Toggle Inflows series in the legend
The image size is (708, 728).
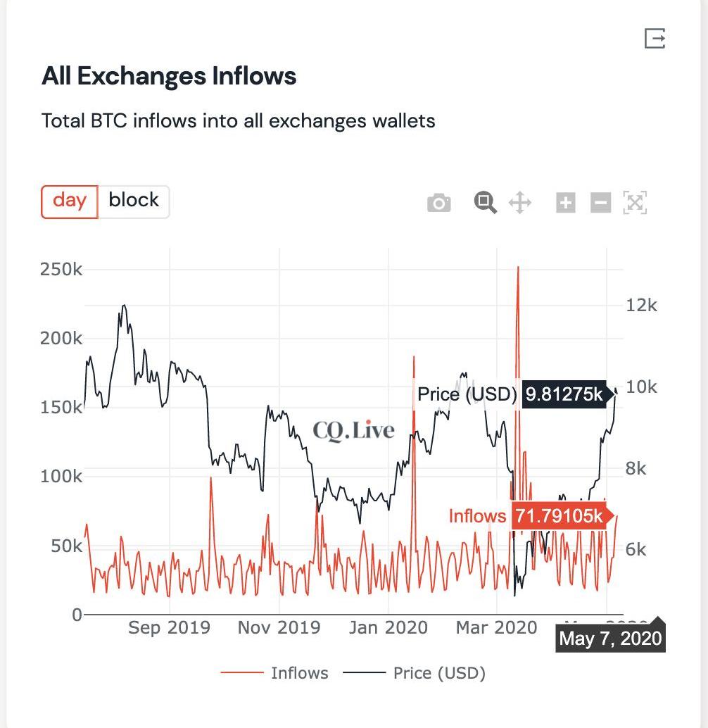click(x=299, y=673)
